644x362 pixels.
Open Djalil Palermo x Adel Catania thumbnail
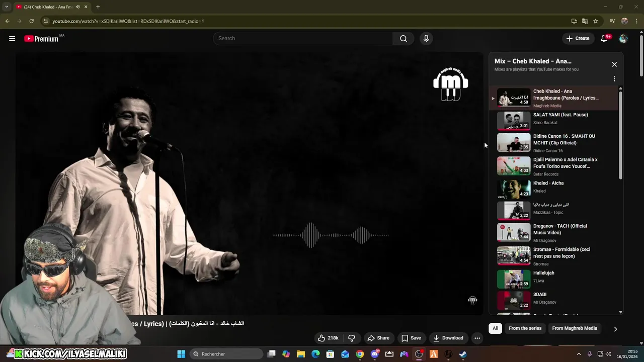tap(514, 166)
